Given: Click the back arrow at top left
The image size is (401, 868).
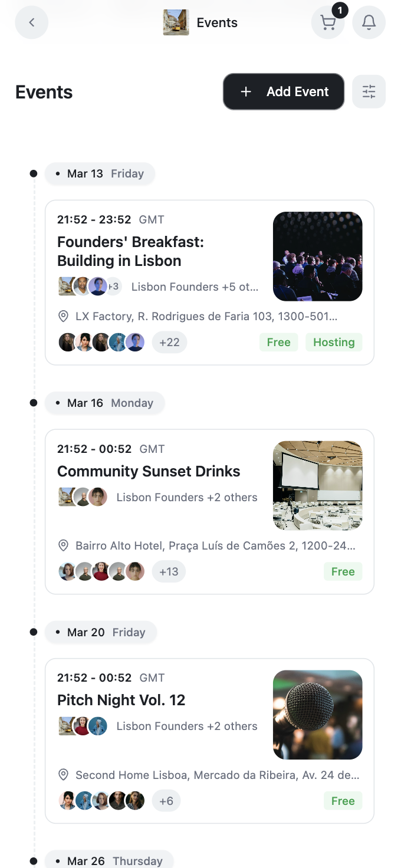Looking at the screenshot, I should point(31,22).
